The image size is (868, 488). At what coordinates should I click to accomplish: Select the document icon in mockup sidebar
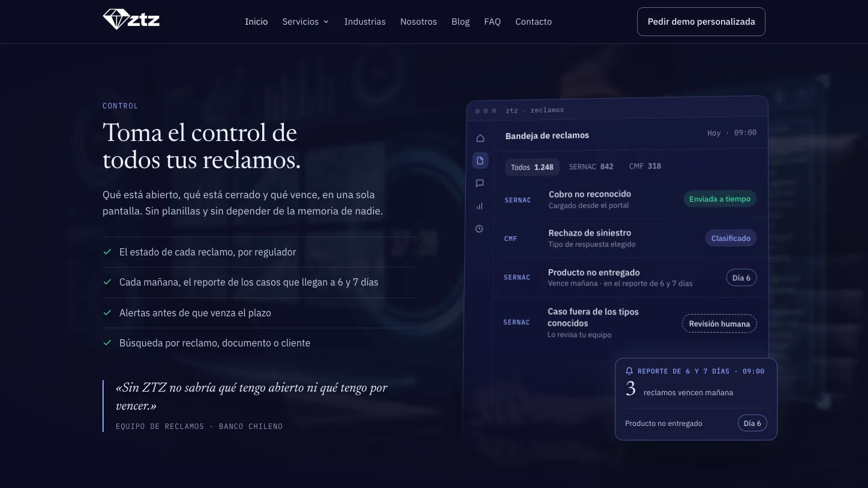(x=480, y=160)
